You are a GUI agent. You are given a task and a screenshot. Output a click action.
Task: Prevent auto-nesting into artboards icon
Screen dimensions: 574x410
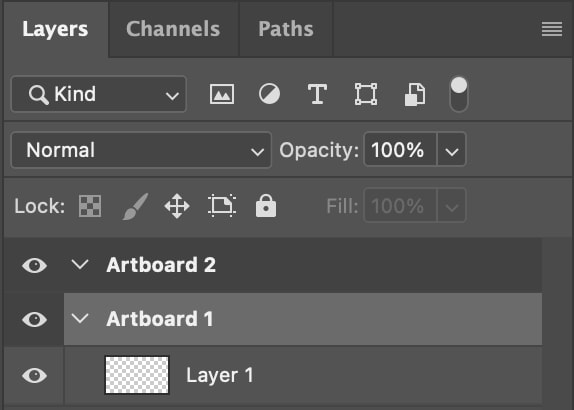[222, 205]
